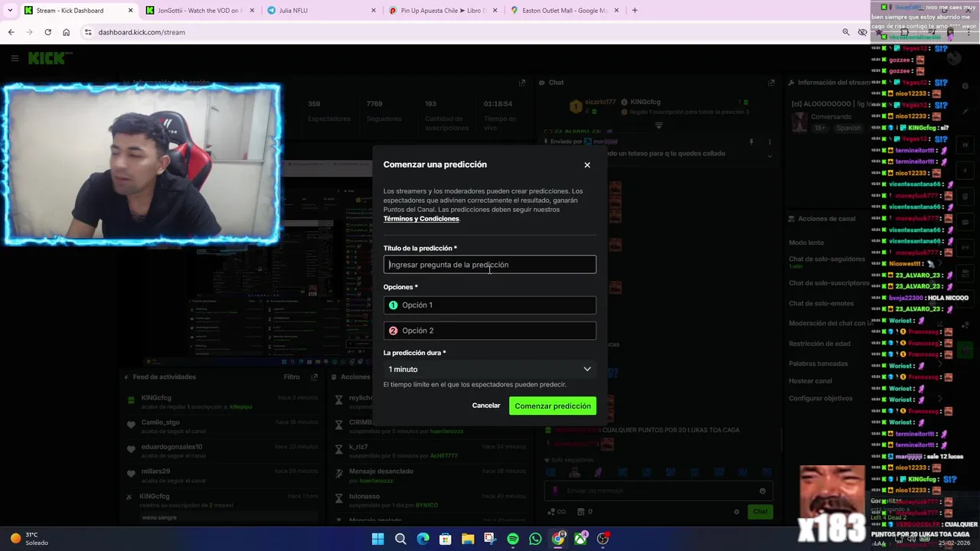Image resolution: width=980 pixels, height=551 pixels.
Task: Click the crossed-out eye icon in address bar
Action: pyautogui.click(x=862, y=32)
